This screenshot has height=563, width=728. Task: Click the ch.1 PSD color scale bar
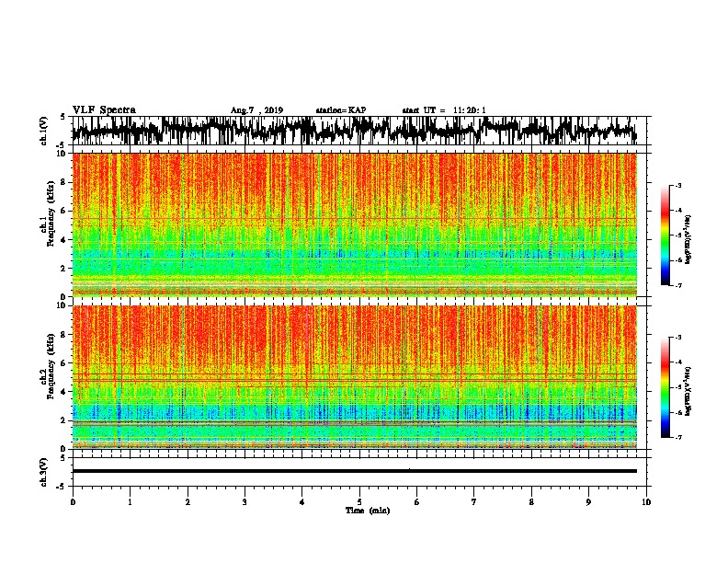coord(665,236)
